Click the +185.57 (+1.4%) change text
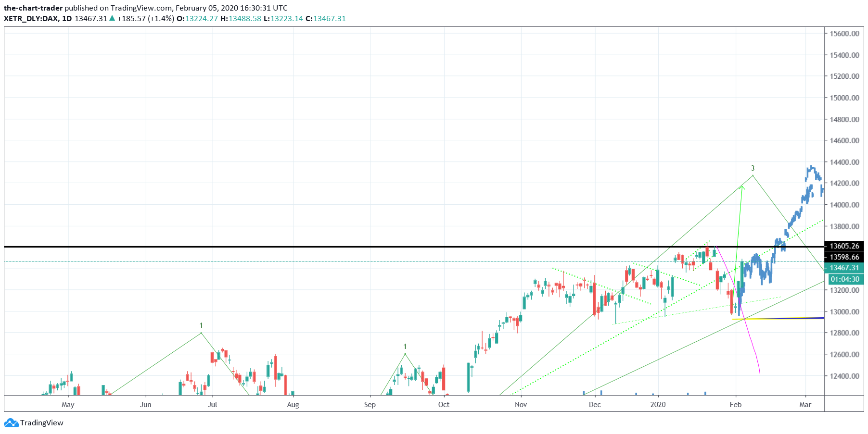The height and width of the screenshot is (434, 868). click(146, 19)
